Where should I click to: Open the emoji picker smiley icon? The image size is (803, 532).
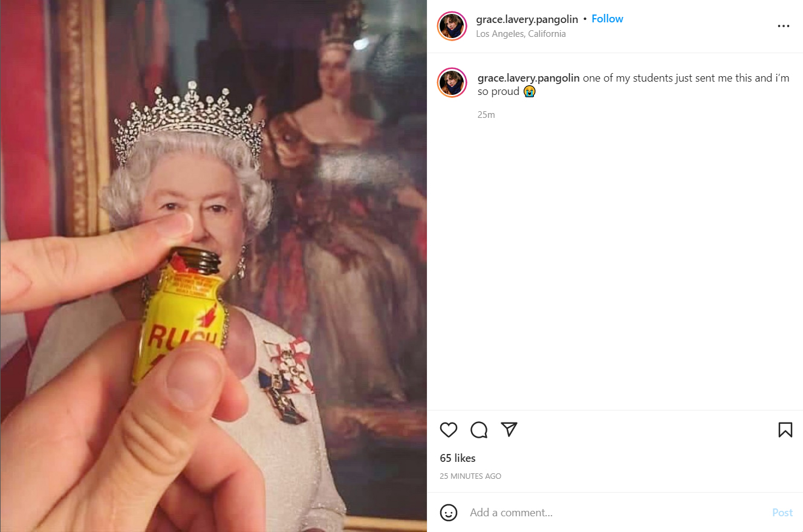[449, 513]
